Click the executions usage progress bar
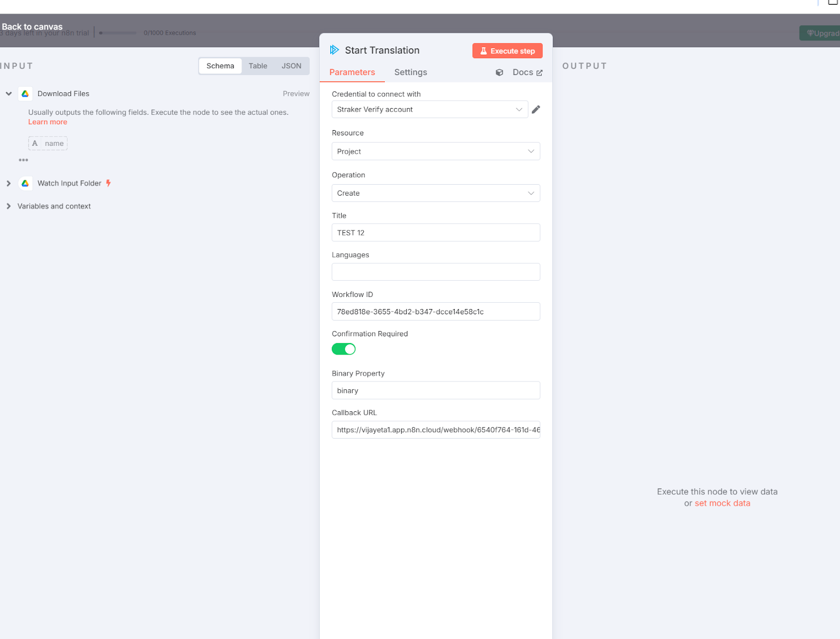840x639 pixels. pyautogui.click(x=118, y=33)
